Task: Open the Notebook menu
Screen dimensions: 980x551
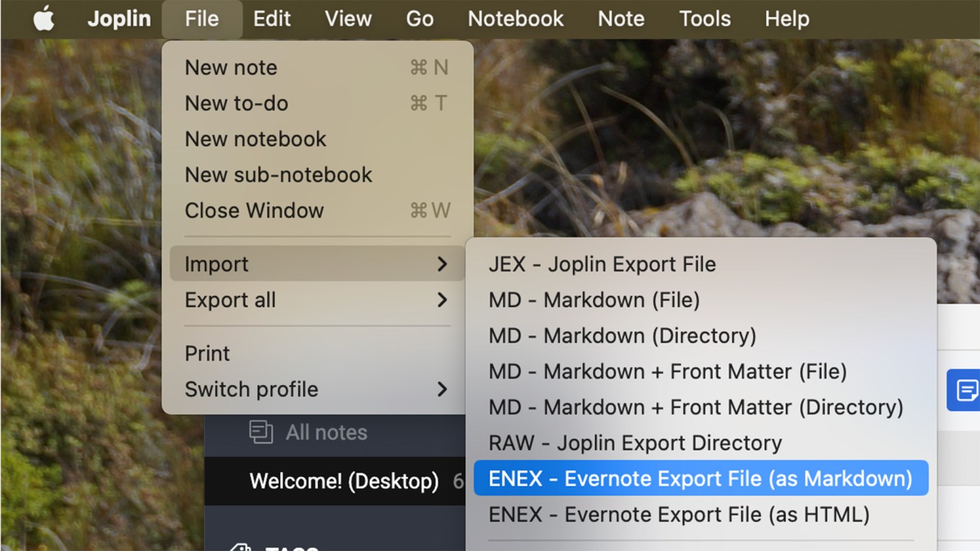Action: (516, 18)
